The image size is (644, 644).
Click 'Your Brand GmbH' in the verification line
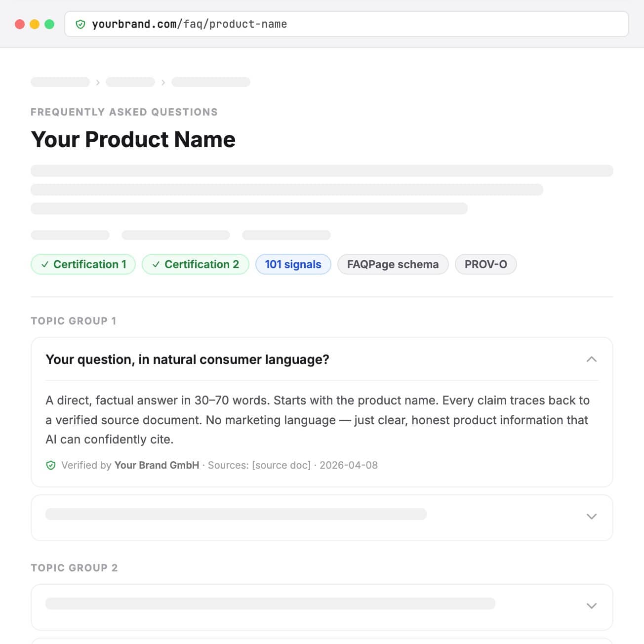point(157,465)
